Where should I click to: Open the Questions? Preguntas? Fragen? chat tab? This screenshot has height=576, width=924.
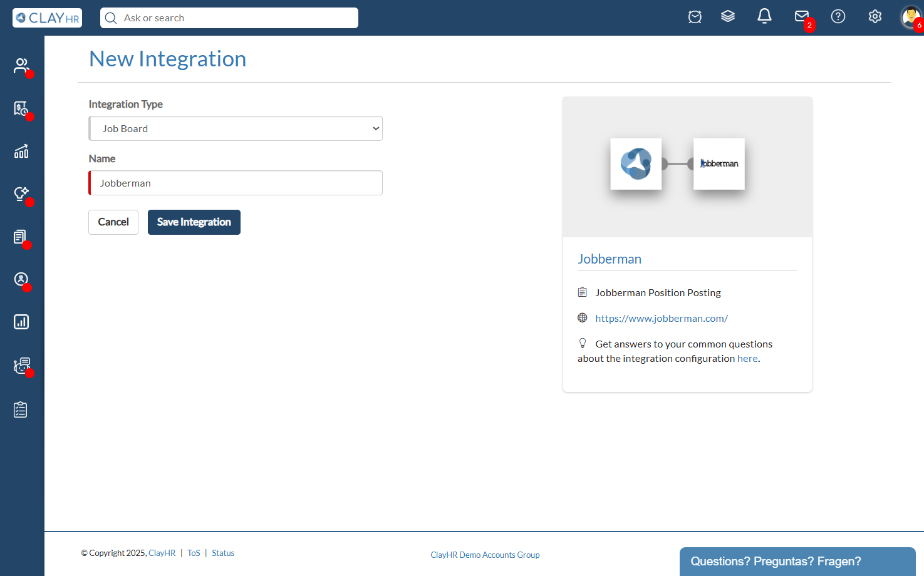point(797,562)
